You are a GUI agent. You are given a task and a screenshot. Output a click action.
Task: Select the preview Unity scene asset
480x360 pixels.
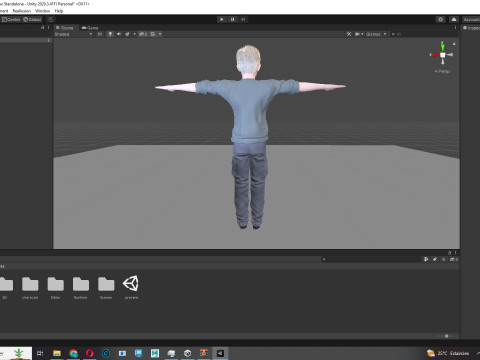[131, 287]
